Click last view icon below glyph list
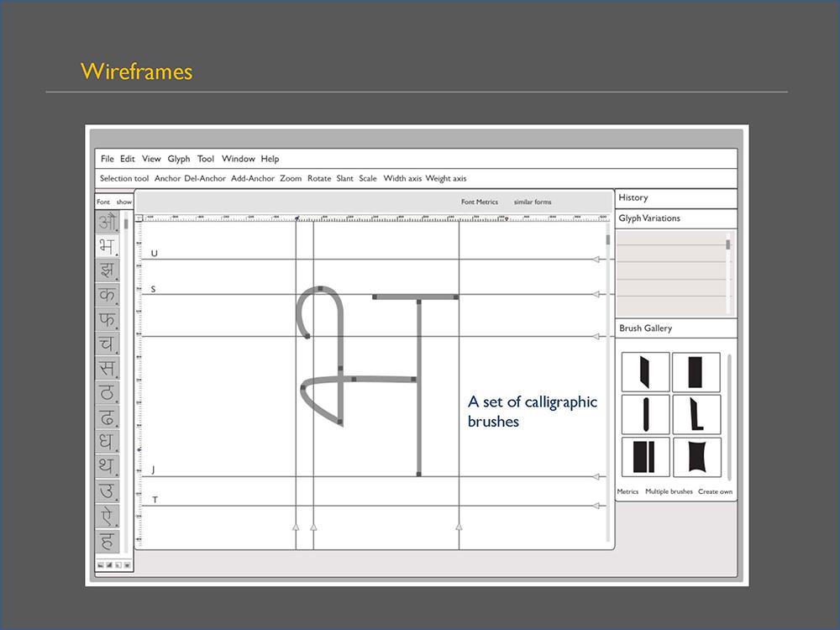The image size is (840, 630). (127, 565)
